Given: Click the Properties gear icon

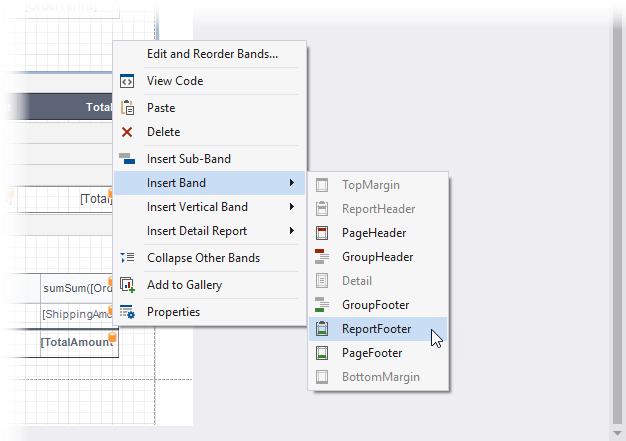Looking at the screenshot, I should (x=127, y=312).
